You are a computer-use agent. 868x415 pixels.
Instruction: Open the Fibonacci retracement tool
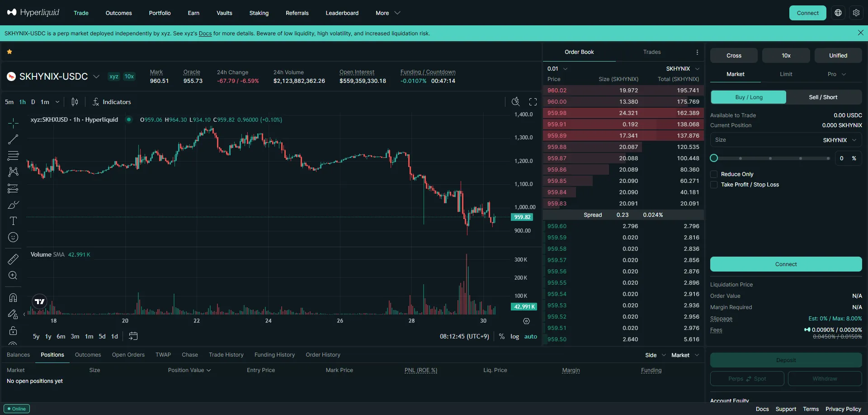click(13, 156)
